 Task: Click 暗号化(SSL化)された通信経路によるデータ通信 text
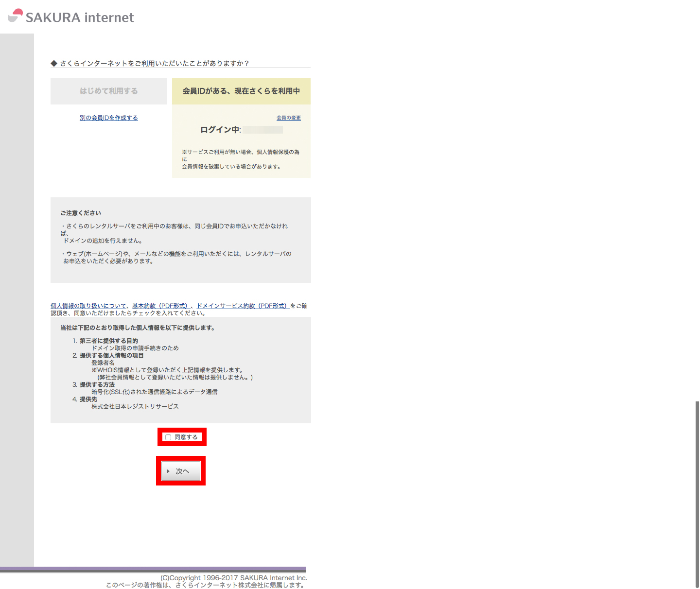(x=155, y=392)
